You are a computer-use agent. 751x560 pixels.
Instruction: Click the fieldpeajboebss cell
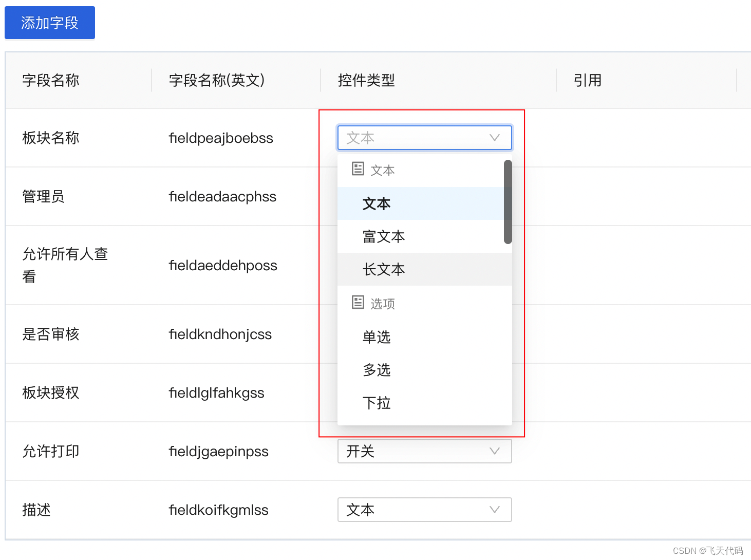tap(221, 138)
